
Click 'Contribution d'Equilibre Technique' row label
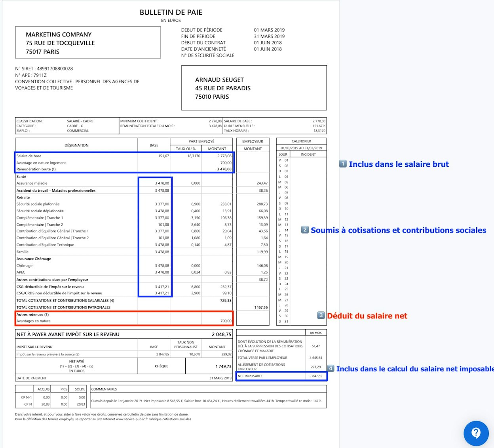coord(45,245)
